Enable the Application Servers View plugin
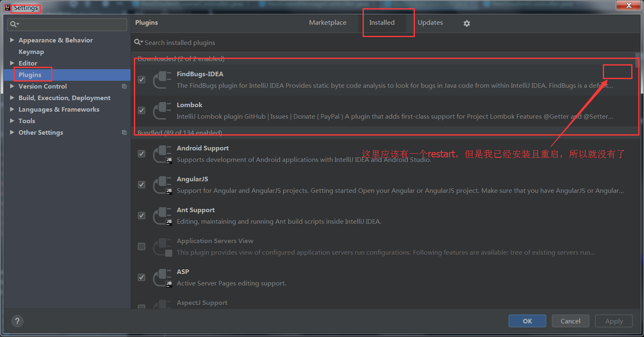 141,246
